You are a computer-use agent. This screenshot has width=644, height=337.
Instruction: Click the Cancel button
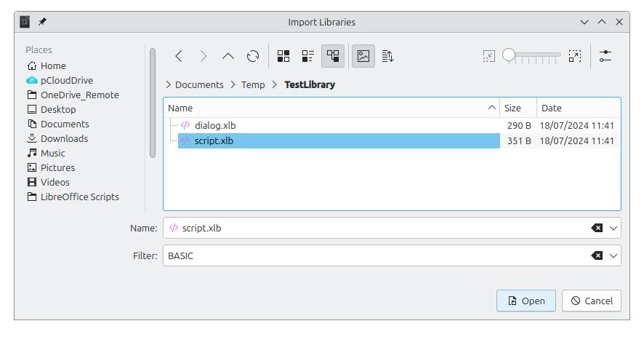pyautogui.click(x=592, y=301)
